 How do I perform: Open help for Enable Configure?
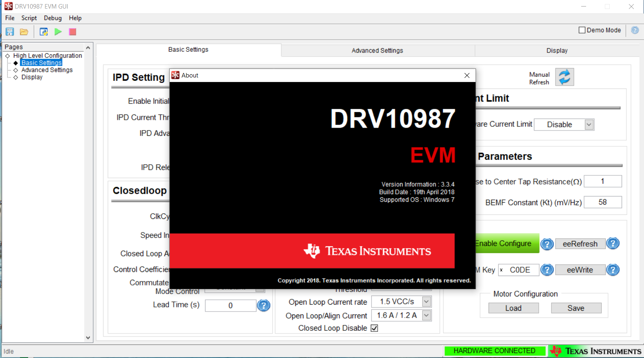pyautogui.click(x=547, y=244)
